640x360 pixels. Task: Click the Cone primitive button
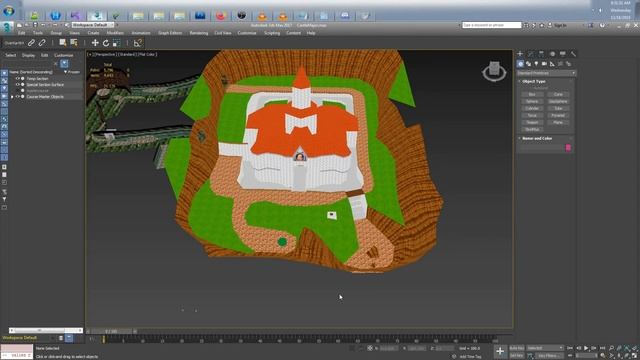pos(558,94)
